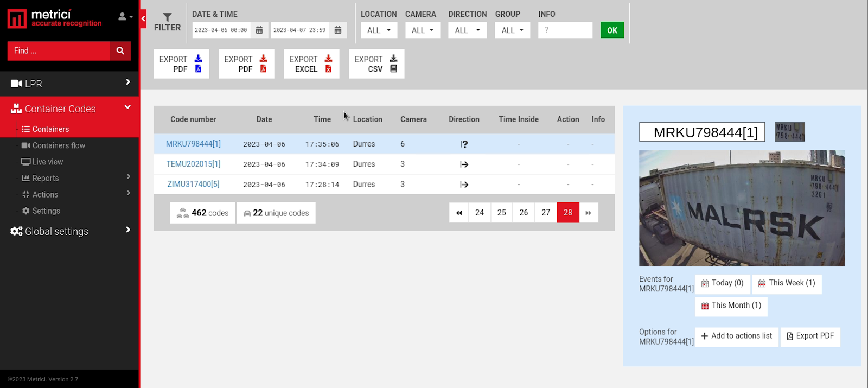Open the end date calendar picker
The height and width of the screenshot is (388, 868).
coord(337,30)
